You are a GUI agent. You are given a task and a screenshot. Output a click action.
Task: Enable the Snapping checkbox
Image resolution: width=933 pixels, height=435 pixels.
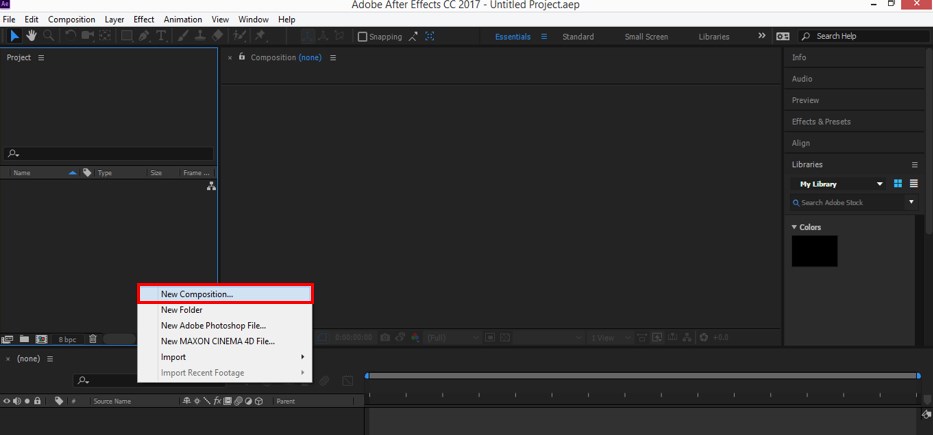[362, 37]
